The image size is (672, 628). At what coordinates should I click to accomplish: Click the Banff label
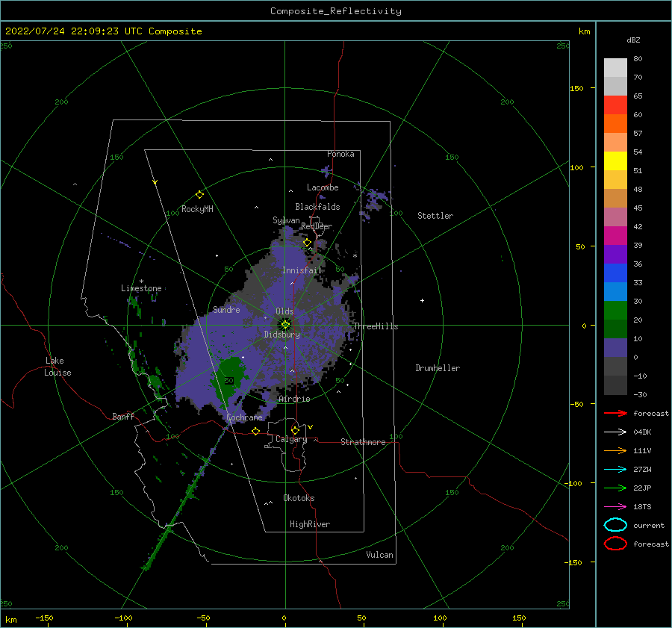[123, 416]
